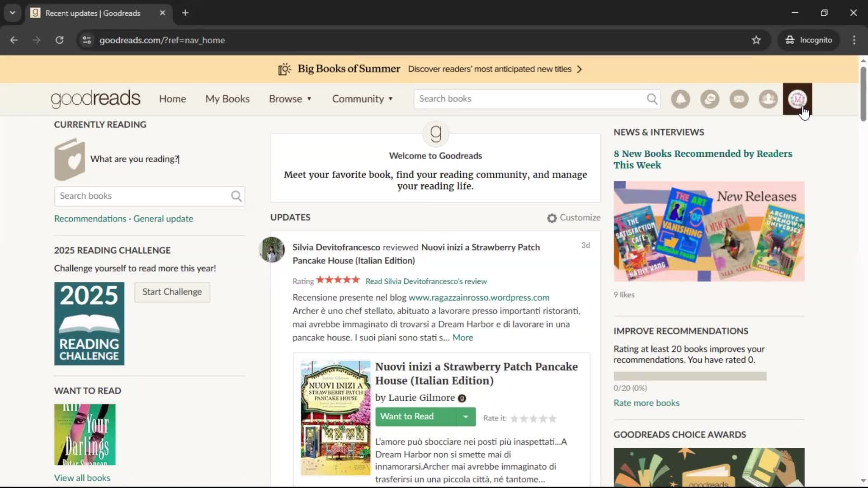Click Start Challenge button
868x488 pixels.
(172, 292)
